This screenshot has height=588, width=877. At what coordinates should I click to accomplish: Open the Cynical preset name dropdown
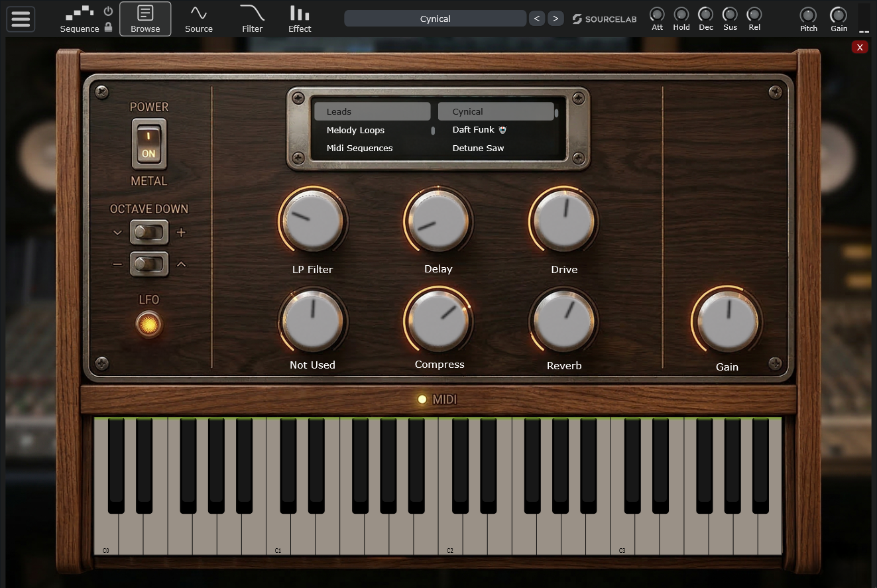pos(435,19)
